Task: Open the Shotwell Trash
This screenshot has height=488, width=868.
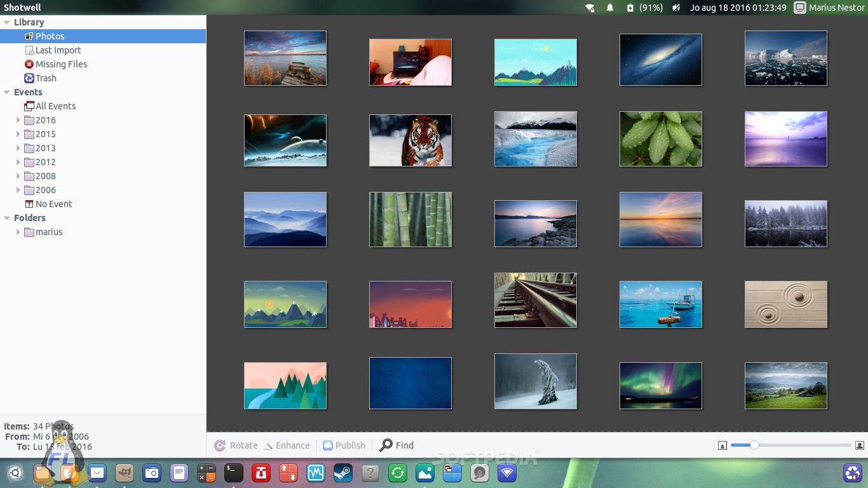Action: tap(45, 78)
